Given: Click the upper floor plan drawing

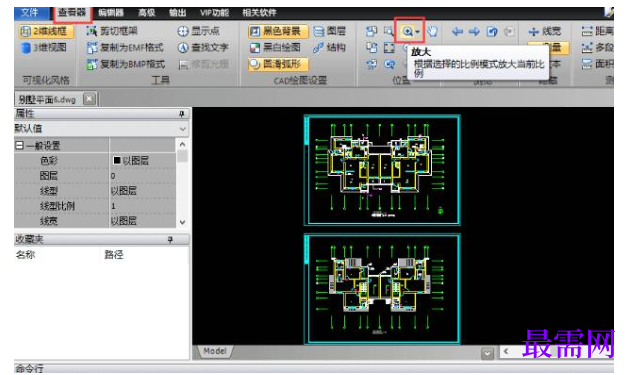Looking at the screenshot, I should (382, 170).
